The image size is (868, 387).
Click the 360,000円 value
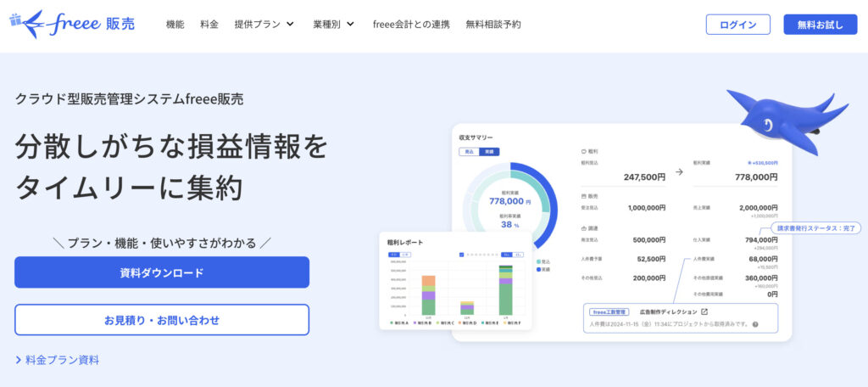762,278
